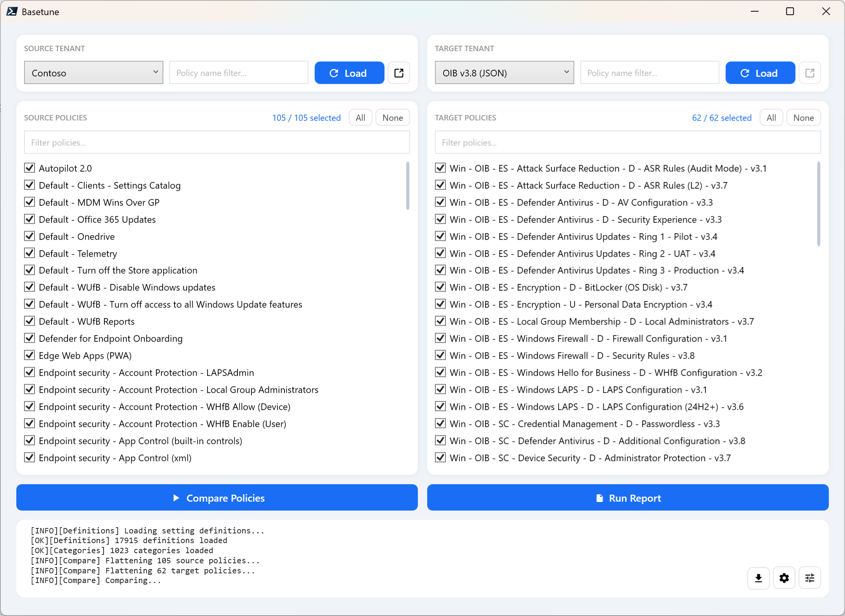Toggle Default - Clients - Settings Catalog checkbox
This screenshot has height=616, width=845.
tap(29, 185)
